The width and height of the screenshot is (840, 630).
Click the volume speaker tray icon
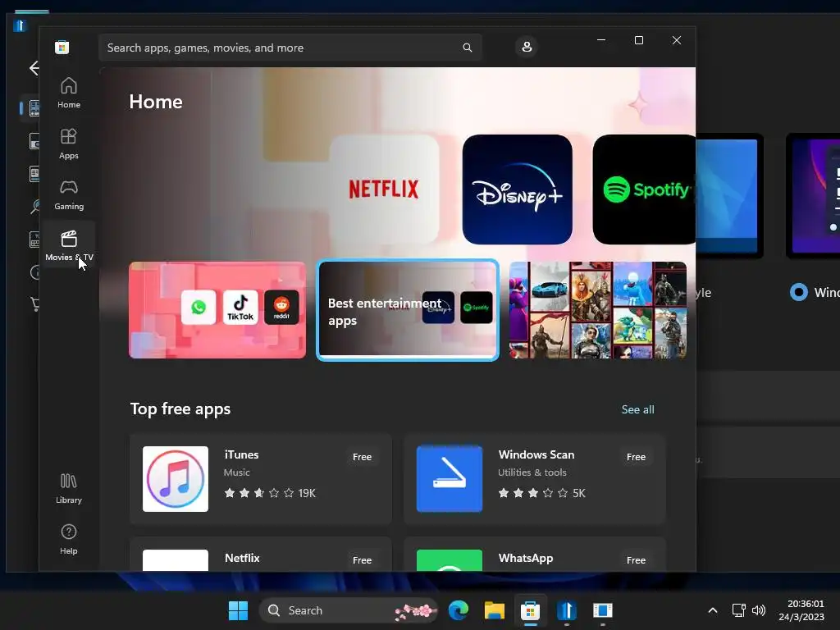(759, 610)
